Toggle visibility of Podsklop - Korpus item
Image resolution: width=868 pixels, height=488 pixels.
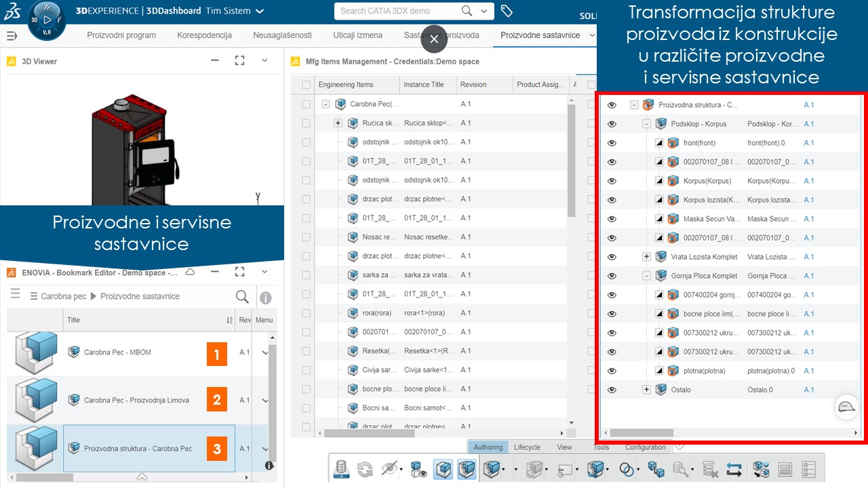tap(612, 123)
